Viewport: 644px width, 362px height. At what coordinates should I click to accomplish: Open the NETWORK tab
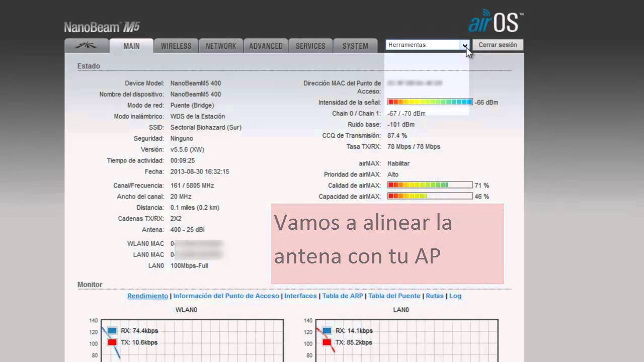(x=221, y=46)
